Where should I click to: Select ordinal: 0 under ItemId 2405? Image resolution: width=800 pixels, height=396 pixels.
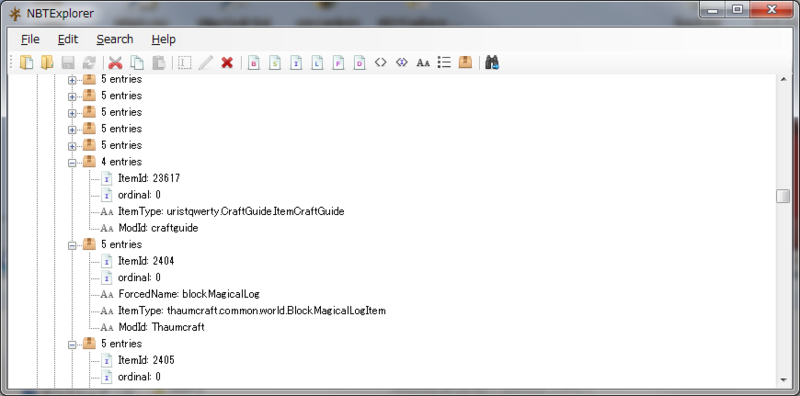tap(139, 377)
